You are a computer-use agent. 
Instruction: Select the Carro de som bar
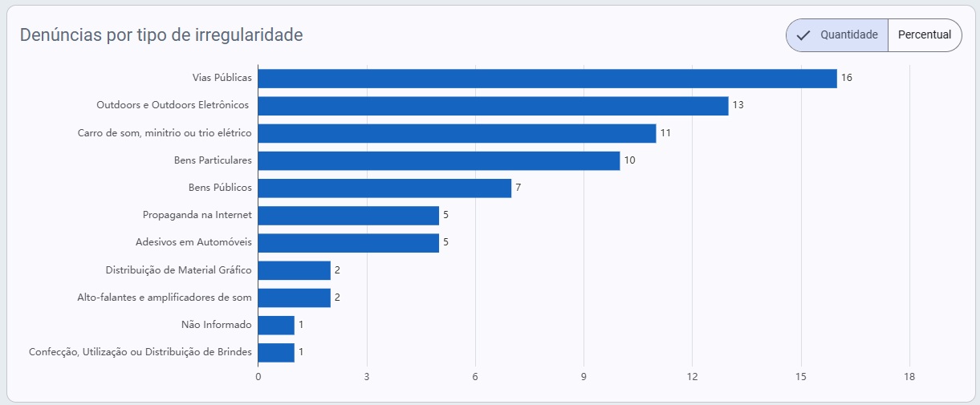(457, 133)
